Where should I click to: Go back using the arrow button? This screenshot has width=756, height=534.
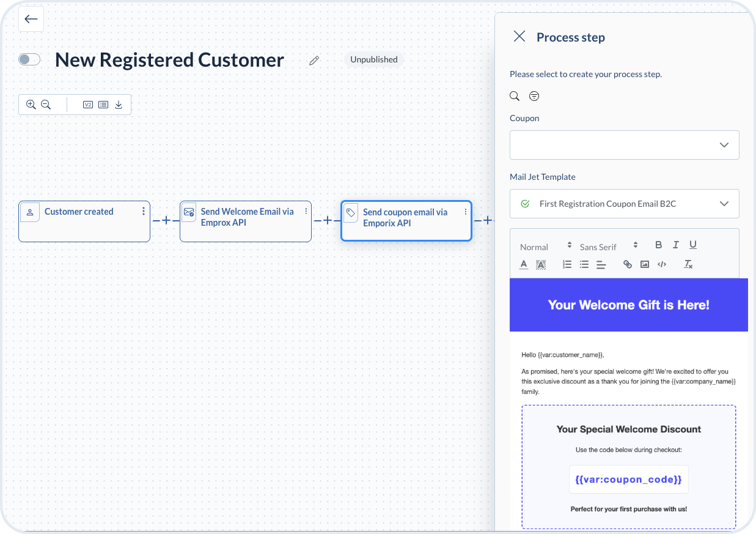pos(31,19)
